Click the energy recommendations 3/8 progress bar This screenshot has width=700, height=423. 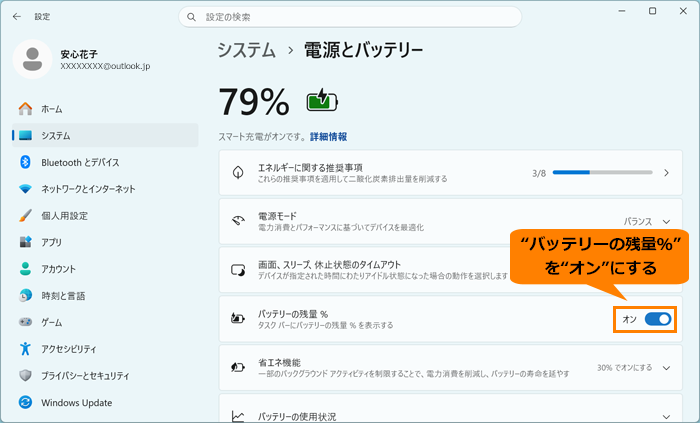point(603,172)
